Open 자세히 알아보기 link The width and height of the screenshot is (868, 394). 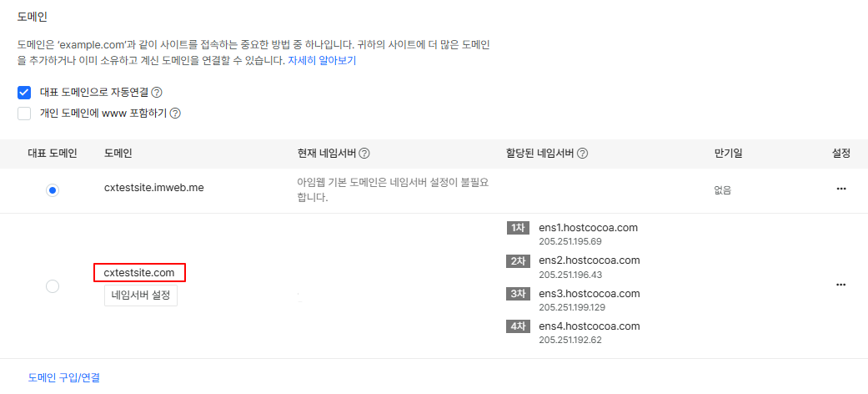[x=322, y=61]
